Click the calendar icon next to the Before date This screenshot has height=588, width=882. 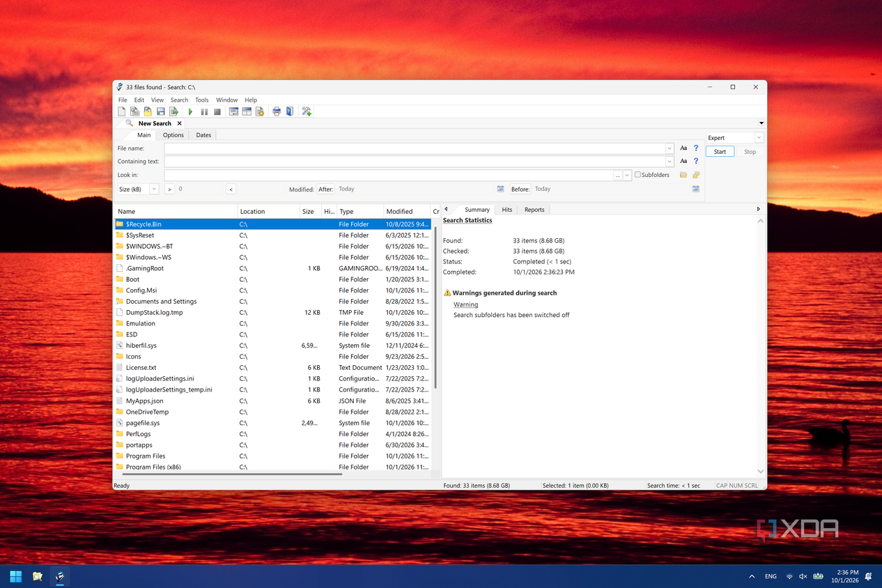click(x=695, y=189)
